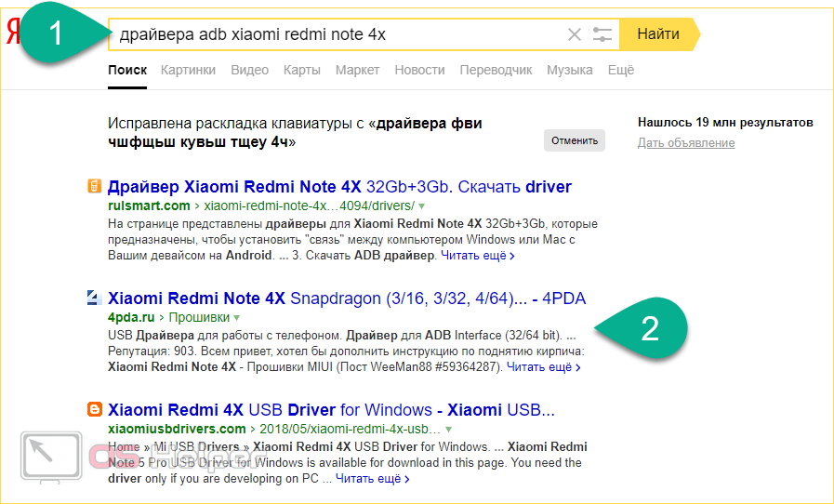Click the rulsmart.com result favicon

[94, 187]
